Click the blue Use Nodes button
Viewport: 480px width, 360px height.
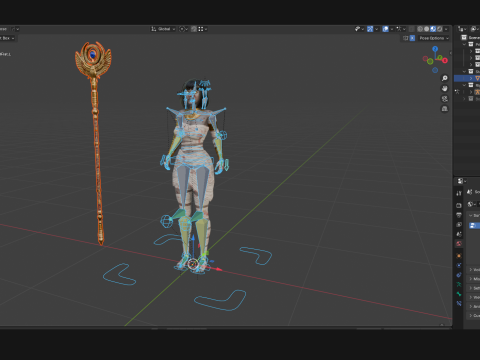pyautogui.click(x=474, y=226)
